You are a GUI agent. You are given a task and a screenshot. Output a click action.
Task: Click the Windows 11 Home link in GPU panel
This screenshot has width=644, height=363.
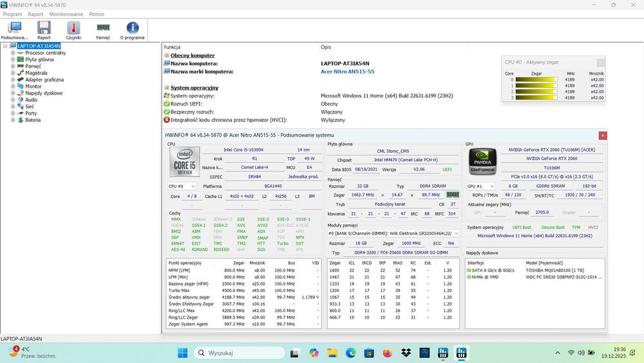tap(535, 236)
